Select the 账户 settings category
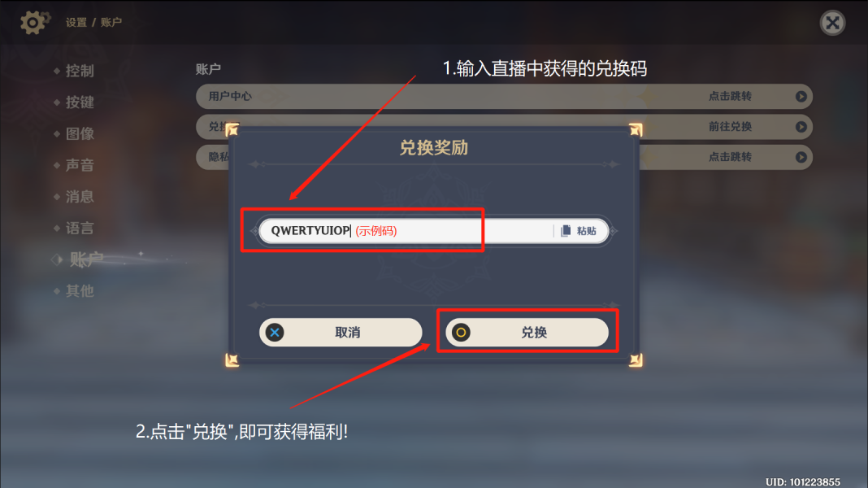 86,259
